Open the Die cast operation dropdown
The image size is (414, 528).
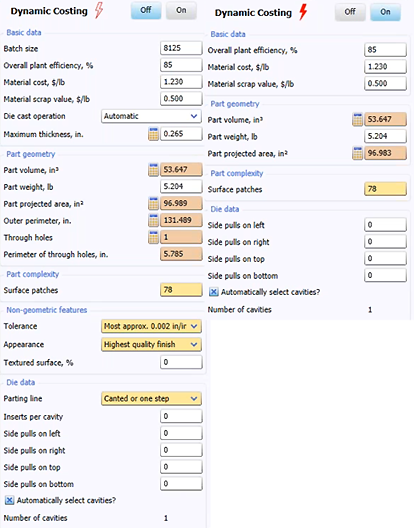151,116
